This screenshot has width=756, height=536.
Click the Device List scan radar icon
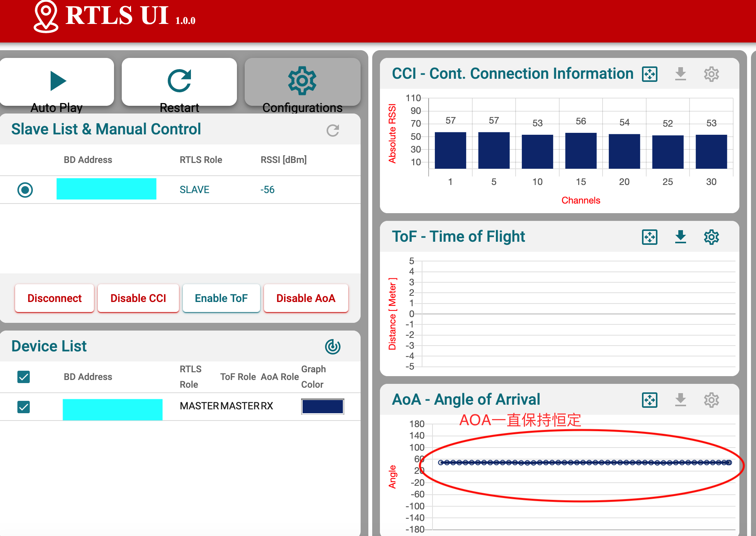click(332, 347)
